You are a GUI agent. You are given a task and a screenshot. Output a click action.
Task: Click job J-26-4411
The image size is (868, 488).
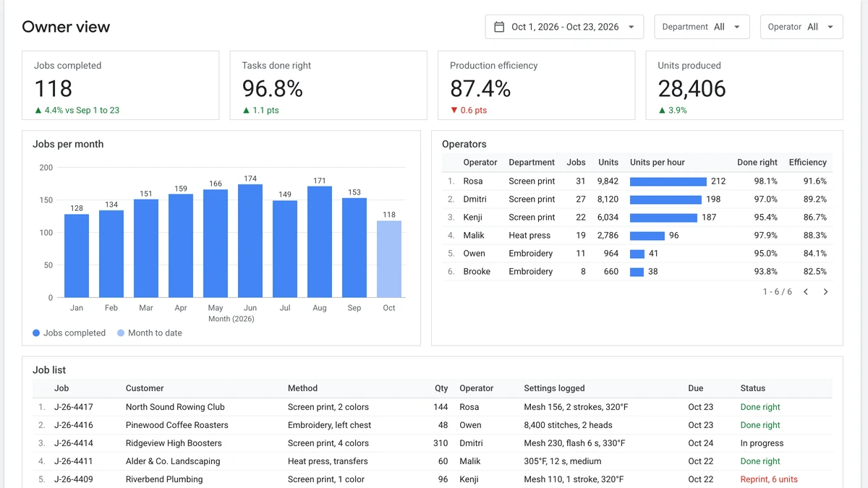click(x=74, y=461)
